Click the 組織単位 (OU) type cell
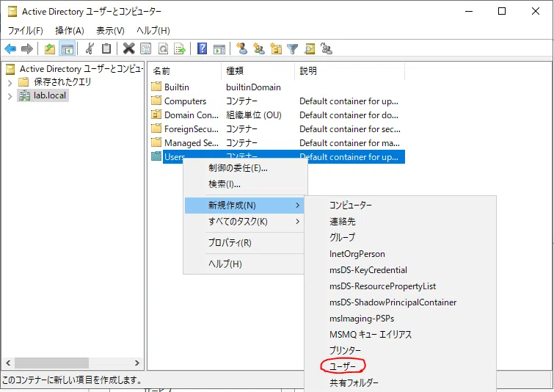The height and width of the screenshot is (392, 554). [254, 115]
